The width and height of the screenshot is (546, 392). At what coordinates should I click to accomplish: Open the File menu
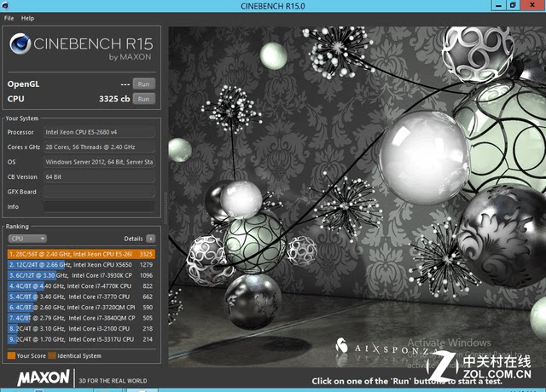[9, 18]
